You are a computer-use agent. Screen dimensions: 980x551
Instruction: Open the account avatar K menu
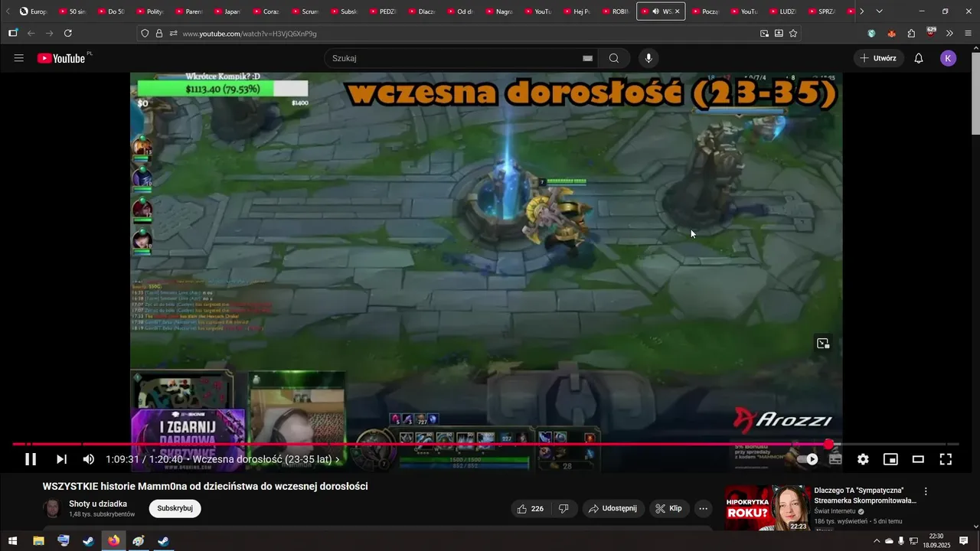pyautogui.click(x=948, y=58)
